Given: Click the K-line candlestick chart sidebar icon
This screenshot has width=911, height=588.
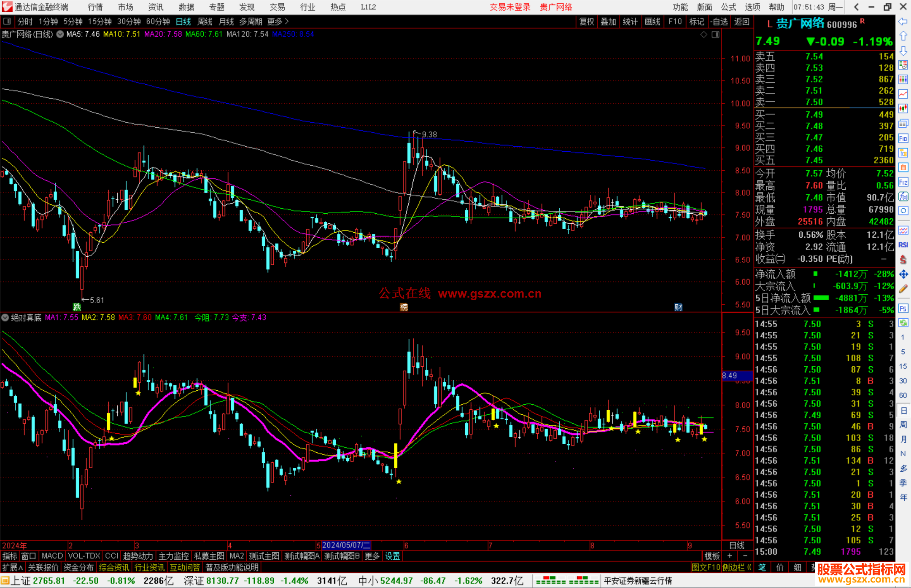Looking at the screenshot, I should tap(903, 108).
